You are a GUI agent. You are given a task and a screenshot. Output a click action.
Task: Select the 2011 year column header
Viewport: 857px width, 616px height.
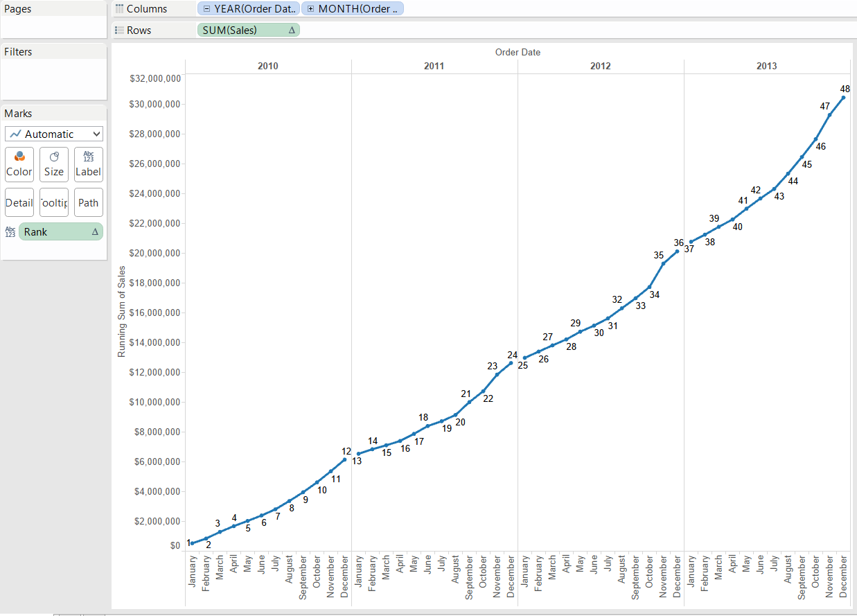(434, 67)
